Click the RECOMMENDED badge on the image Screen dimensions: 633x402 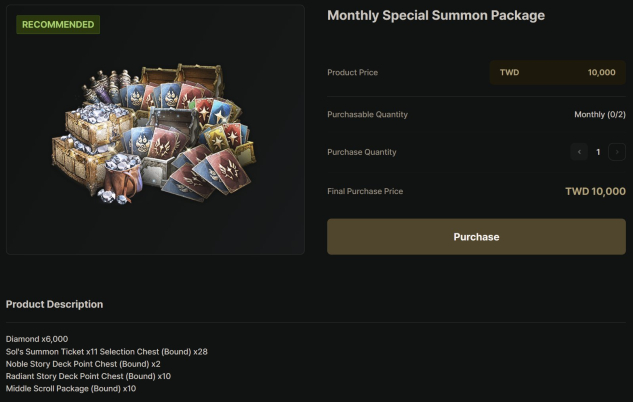(x=58, y=25)
